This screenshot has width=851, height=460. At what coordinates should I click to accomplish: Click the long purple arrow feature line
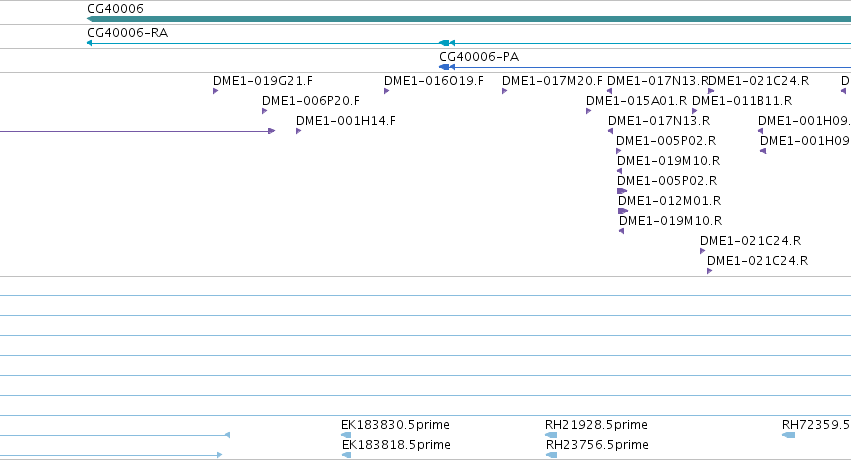tap(138, 131)
